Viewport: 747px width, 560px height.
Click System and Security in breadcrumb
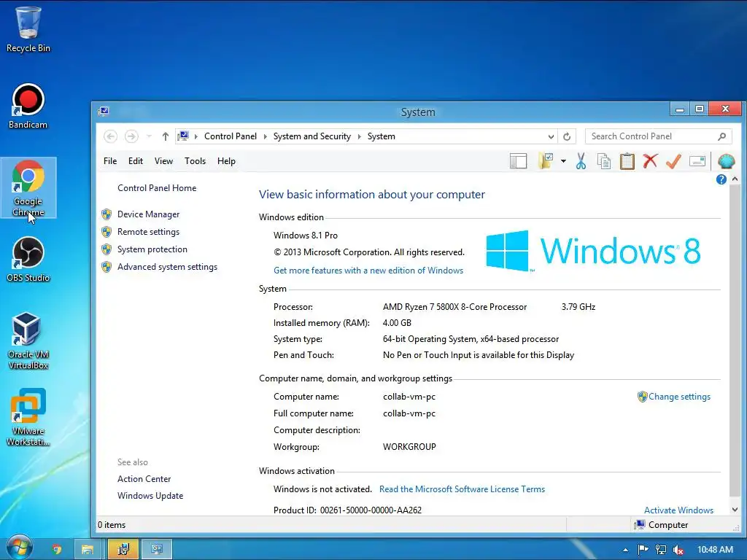pos(312,136)
